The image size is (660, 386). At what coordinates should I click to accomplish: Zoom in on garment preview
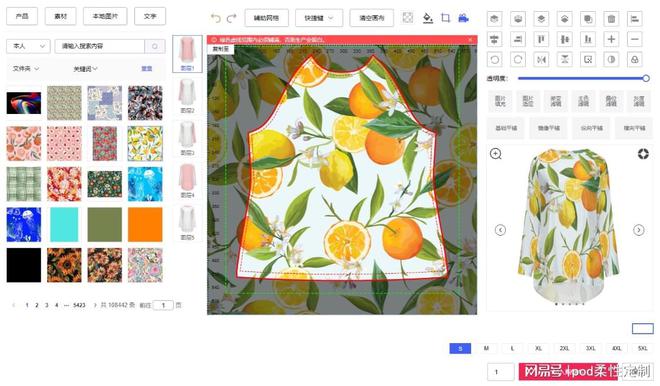(x=496, y=154)
